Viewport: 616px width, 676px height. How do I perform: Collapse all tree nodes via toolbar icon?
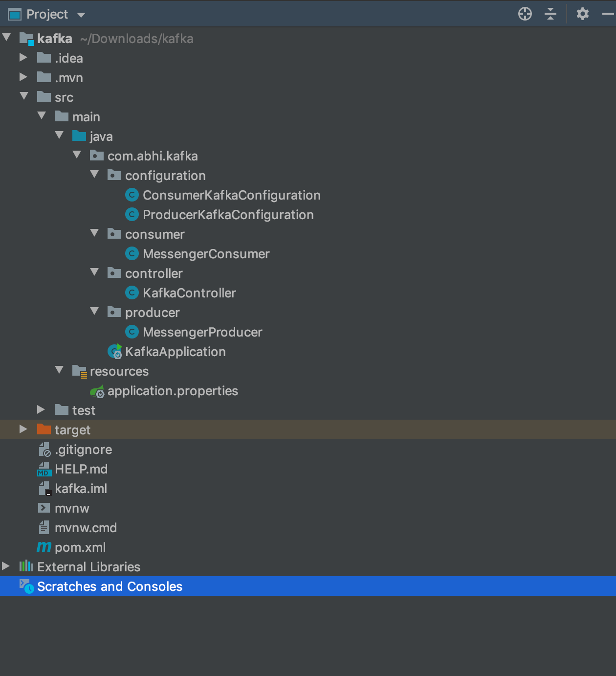[x=550, y=14]
